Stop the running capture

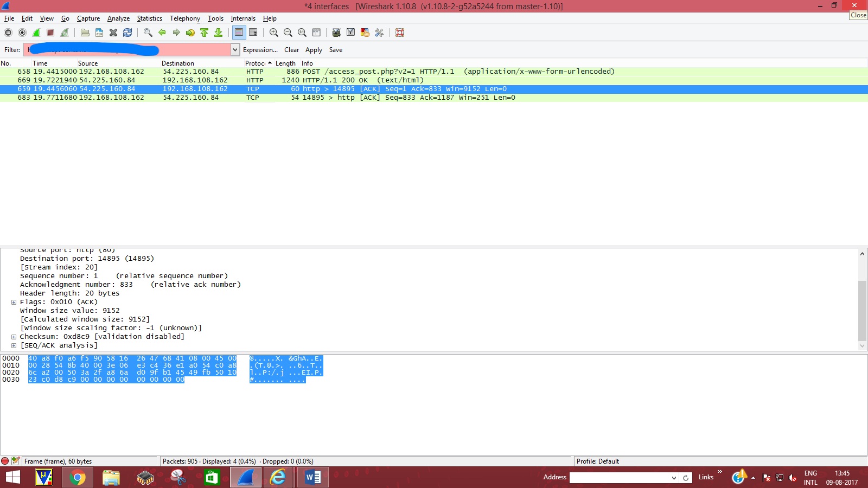point(50,33)
